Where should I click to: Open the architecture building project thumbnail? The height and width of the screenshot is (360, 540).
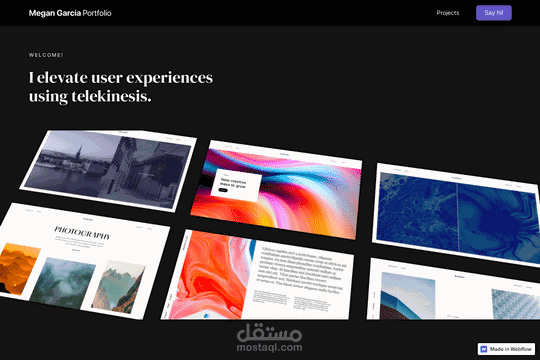[x=454, y=289]
